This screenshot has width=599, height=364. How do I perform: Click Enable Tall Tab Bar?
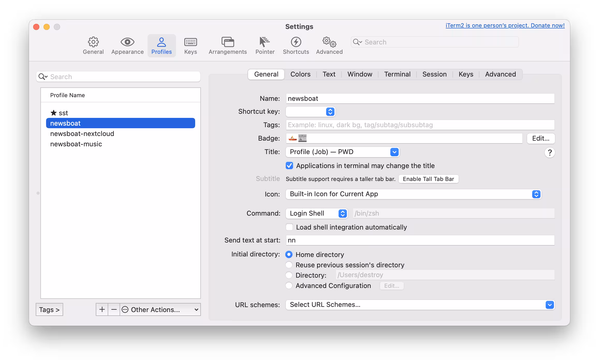pyautogui.click(x=428, y=179)
